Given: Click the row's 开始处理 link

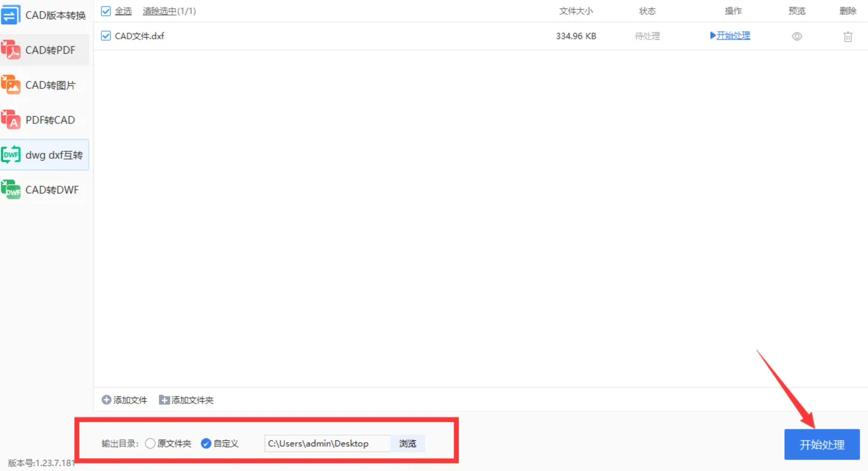Looking at the screenshot, I should click(733, 36).
